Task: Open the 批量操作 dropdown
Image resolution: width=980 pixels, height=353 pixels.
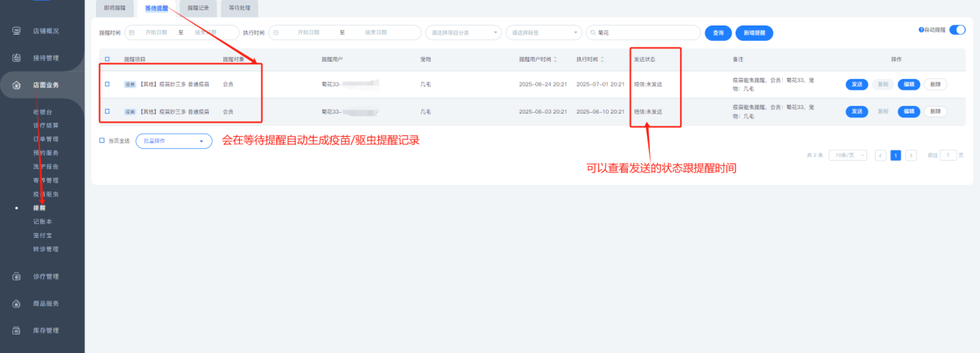Action: [173, 141]
